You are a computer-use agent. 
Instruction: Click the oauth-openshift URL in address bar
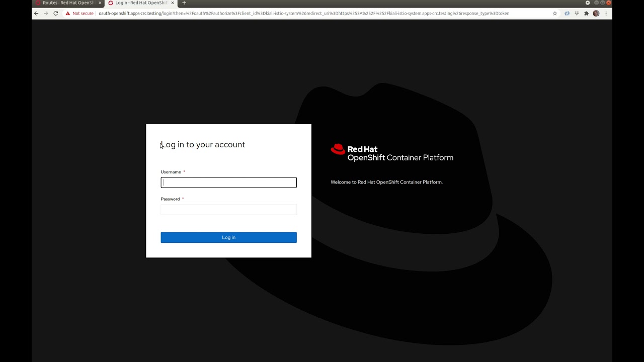coord(304,14)
